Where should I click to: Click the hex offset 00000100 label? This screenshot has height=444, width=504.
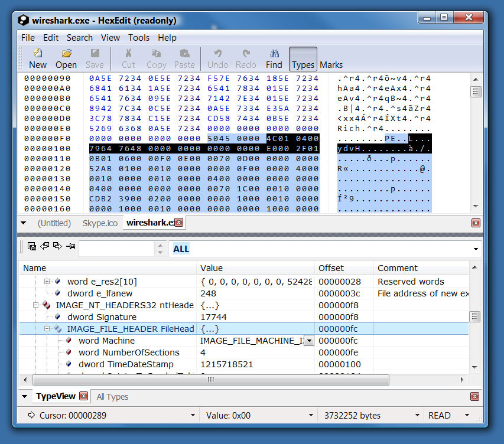[47, 148]
